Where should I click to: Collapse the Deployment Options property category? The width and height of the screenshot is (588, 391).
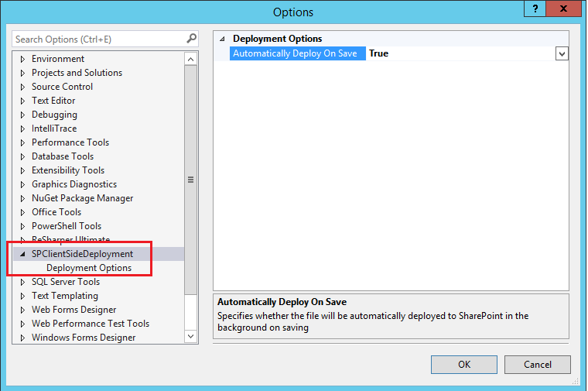coord(224,39)
